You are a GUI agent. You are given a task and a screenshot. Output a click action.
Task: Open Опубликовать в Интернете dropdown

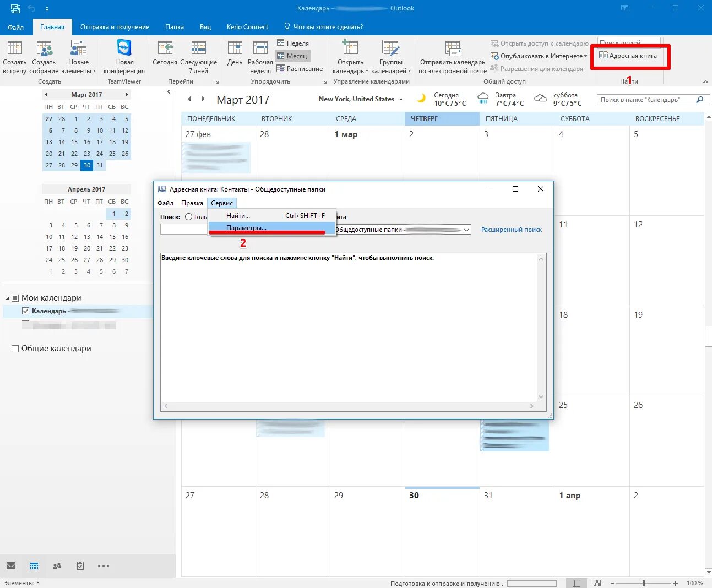(539, 56)
